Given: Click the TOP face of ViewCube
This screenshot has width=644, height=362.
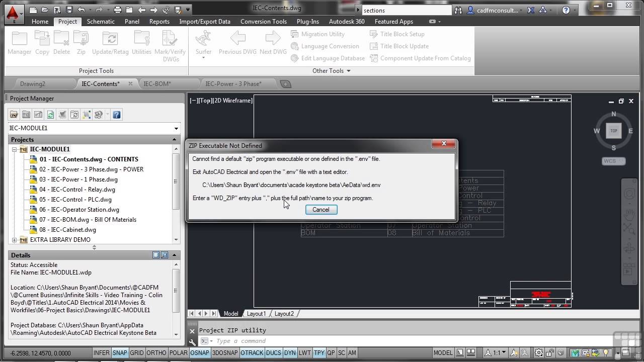Looking at the screenshot, I should (x=613, y=131).
